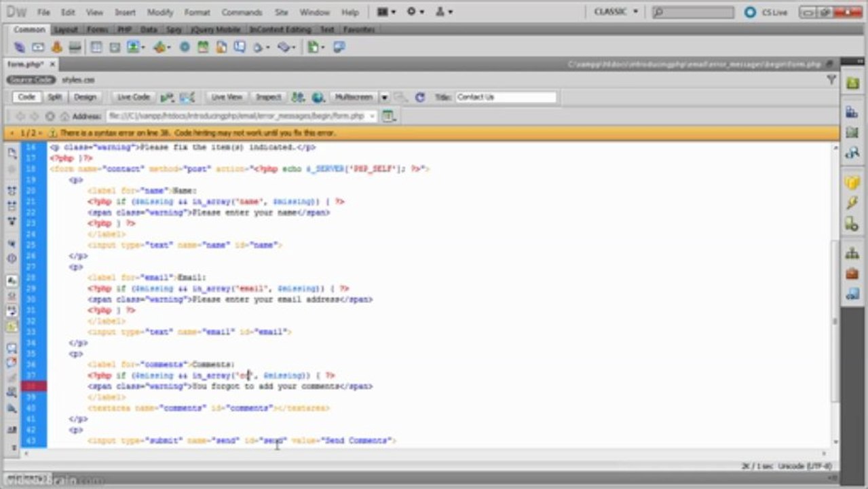The width and height of the screenshot is (868, 489).
Task: Insert a Widget from toolbar
Action: pyautogui.click(x=185, y=48)
